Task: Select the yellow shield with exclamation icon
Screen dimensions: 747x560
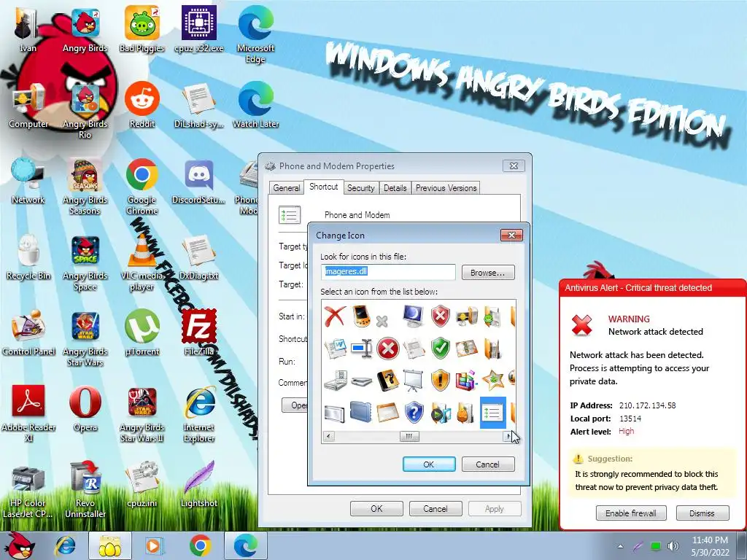Action: (440, 381)
